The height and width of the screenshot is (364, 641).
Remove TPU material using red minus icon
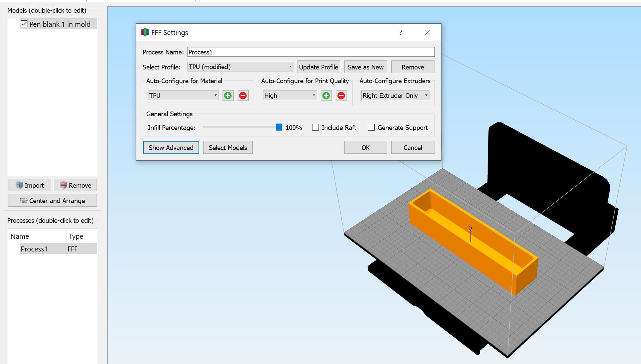(243, 96)
